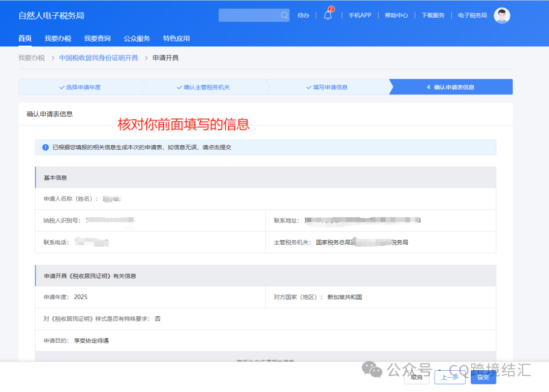Open the user profile avatar menu

tap(502, 15)
